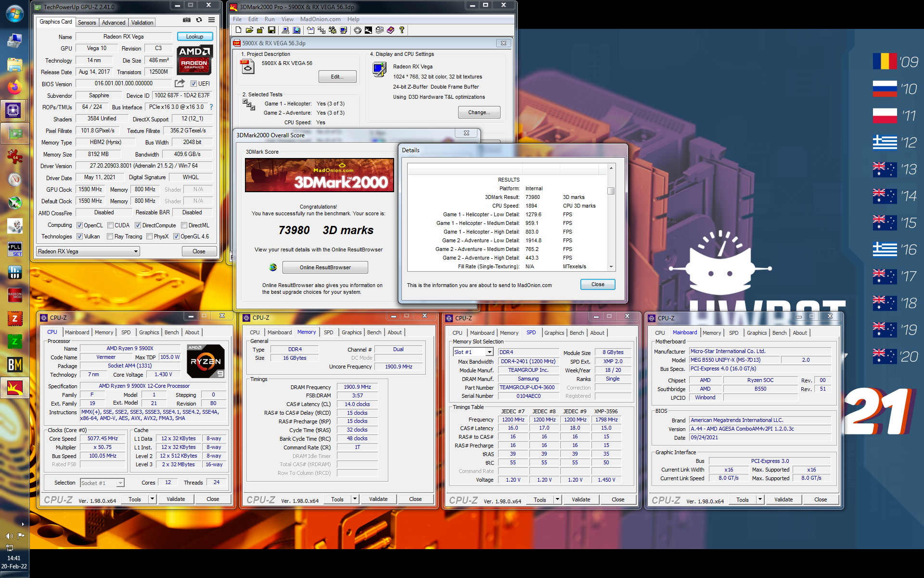The image size is (924, 578).
Task: Click the Online ResultBrowser button
Action: 325,267
